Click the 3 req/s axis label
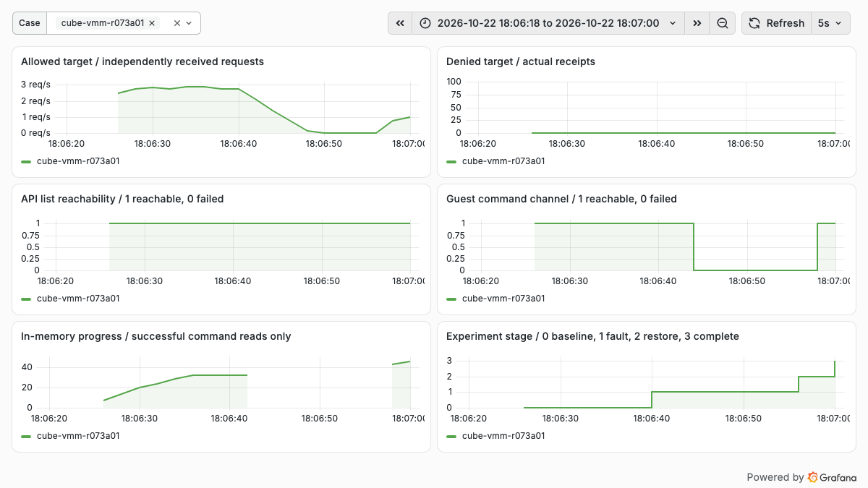The image size is (868, 488). click(35, 85)
